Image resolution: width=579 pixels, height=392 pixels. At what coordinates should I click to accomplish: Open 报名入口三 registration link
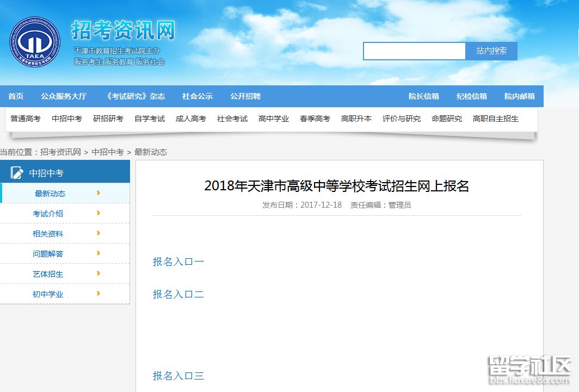(178, 375)
